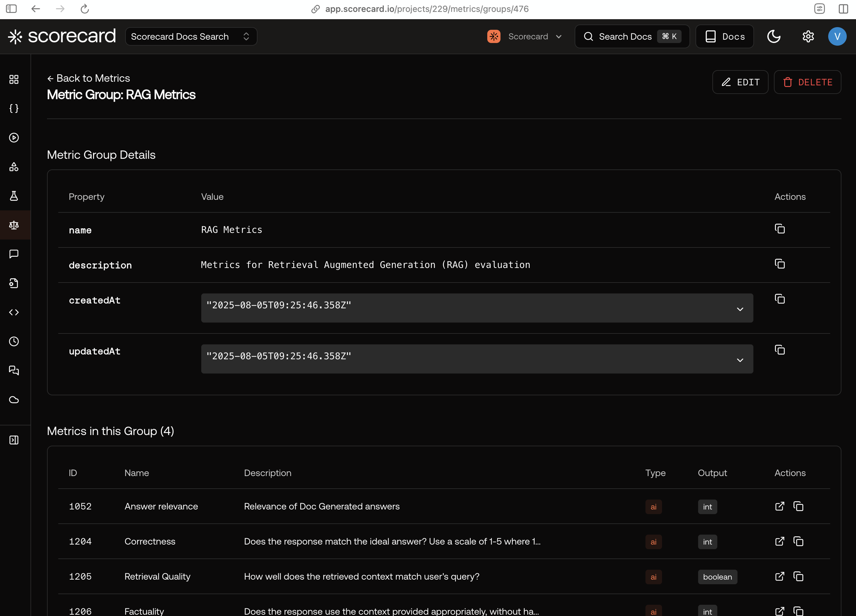Click the boolean output badge
The height and width of the screenshot is (616, 856).
coord(717,577)
